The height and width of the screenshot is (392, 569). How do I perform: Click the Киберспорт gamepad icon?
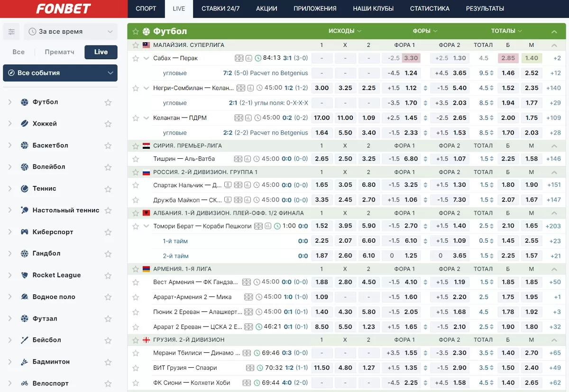coord(25,232)
